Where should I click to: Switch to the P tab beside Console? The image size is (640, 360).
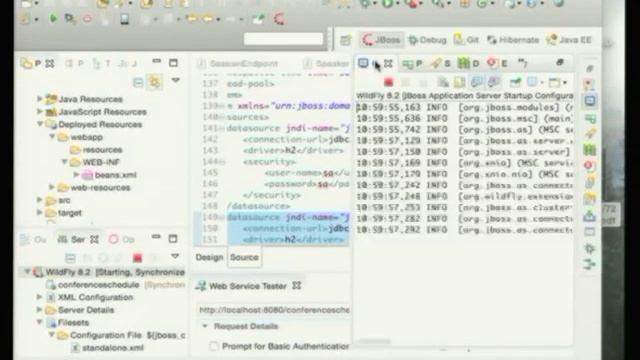(412, 63)
